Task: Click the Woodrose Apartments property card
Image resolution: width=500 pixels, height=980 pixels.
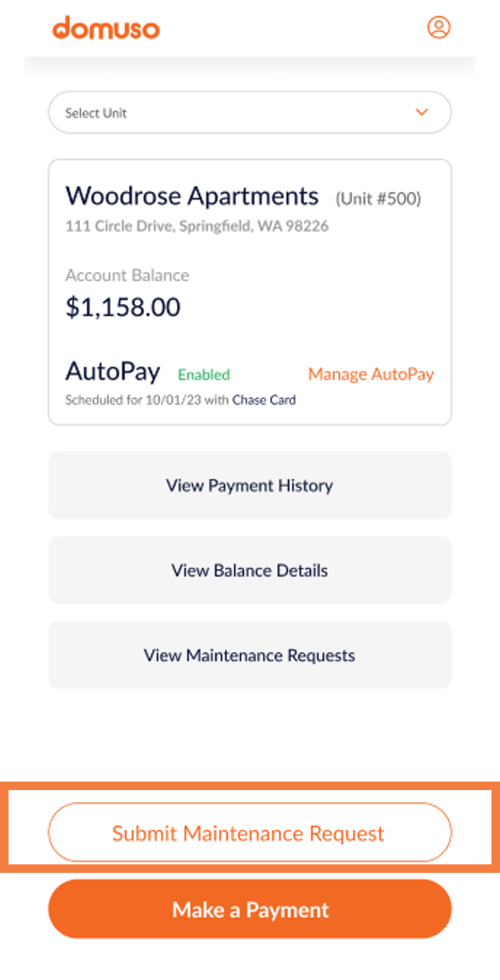Action: tap(250, 290)
